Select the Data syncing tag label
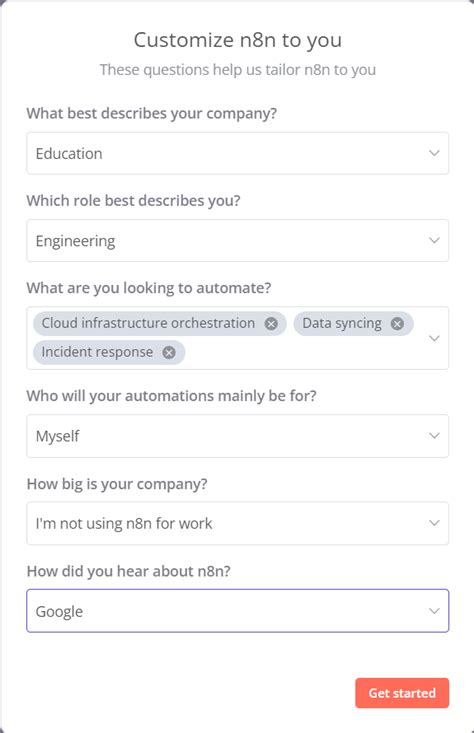 (x=342, y=323)
